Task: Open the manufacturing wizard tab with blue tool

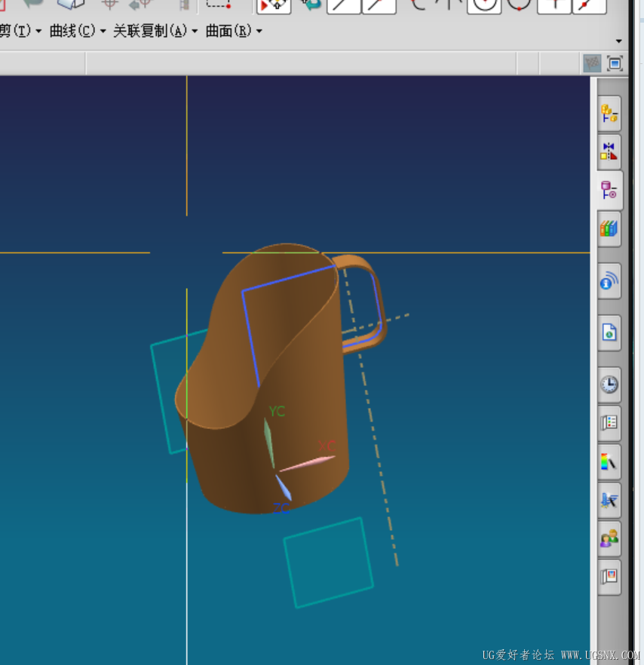Action: [609, 500]
